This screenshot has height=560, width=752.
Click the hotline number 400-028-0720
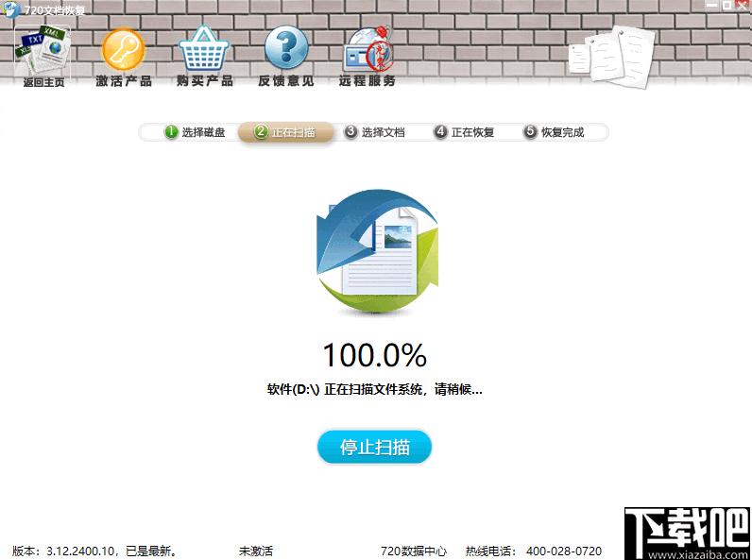point(563,551)
